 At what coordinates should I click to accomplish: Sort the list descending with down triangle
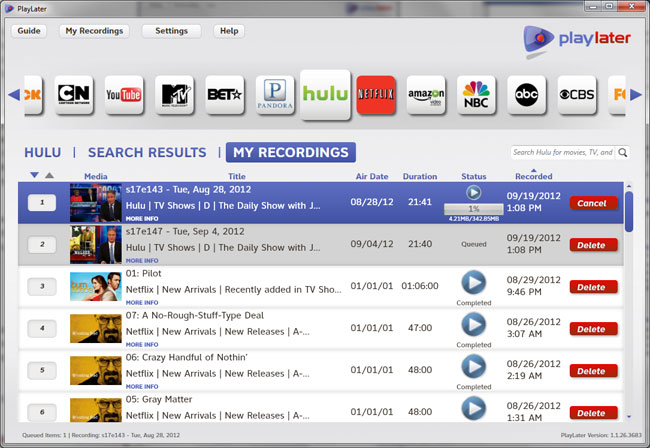tap(35, 175)
